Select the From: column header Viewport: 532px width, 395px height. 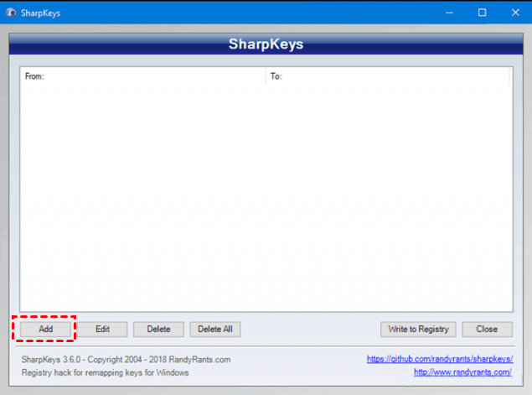[142, 76]
